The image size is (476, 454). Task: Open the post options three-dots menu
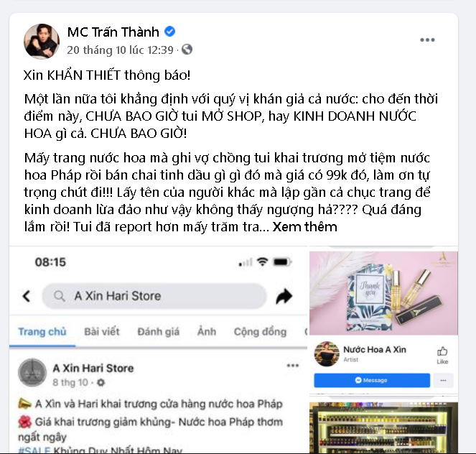[427, 40]
